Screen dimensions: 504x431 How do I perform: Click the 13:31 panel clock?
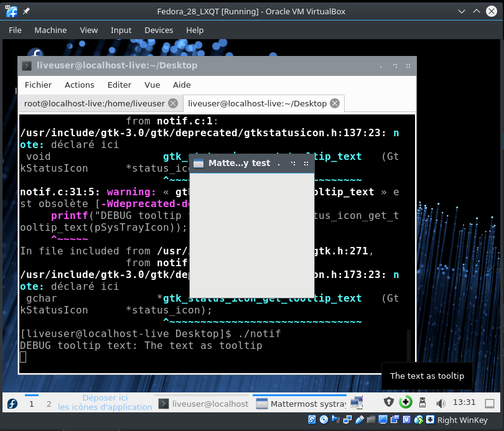[x=464, y=402]
